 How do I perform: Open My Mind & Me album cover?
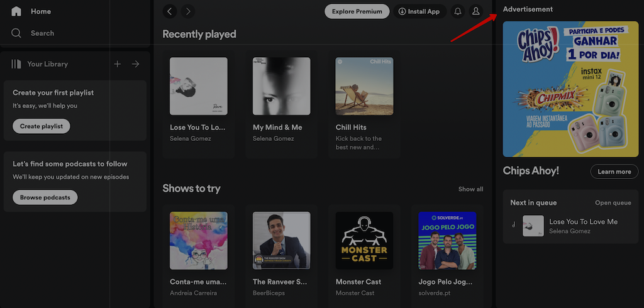click(282, 86)
